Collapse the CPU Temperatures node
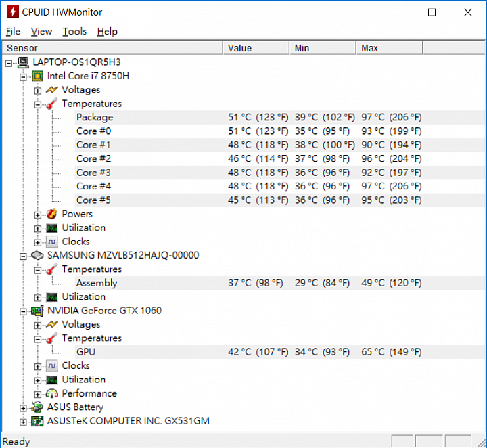Viewport: 487px width, 448px height. (38, 105)
